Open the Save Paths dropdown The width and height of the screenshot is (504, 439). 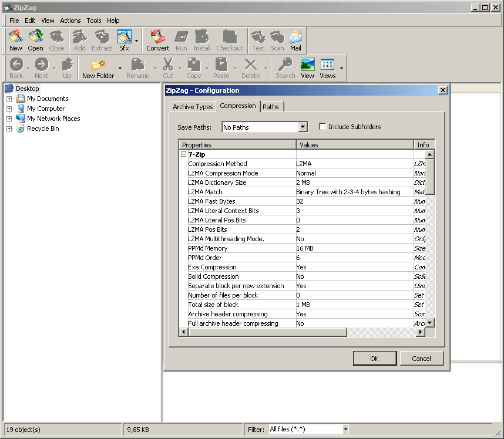[x=303, y=127]
